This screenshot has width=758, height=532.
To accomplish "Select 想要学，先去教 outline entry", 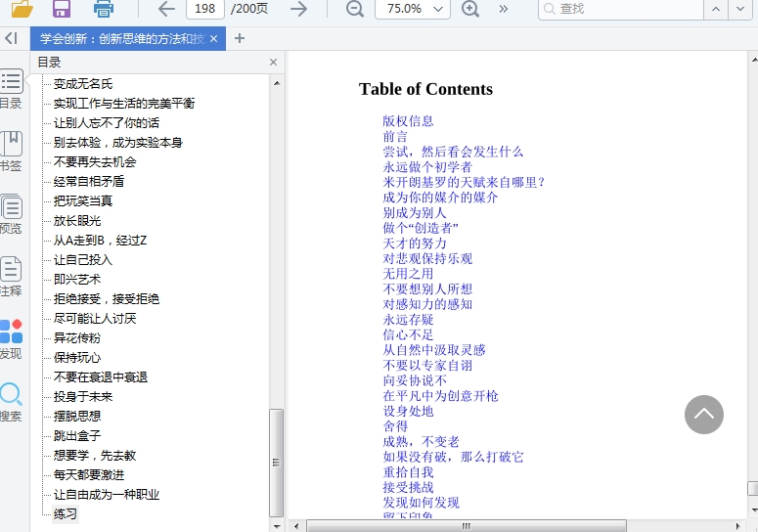I will (95, 455).
